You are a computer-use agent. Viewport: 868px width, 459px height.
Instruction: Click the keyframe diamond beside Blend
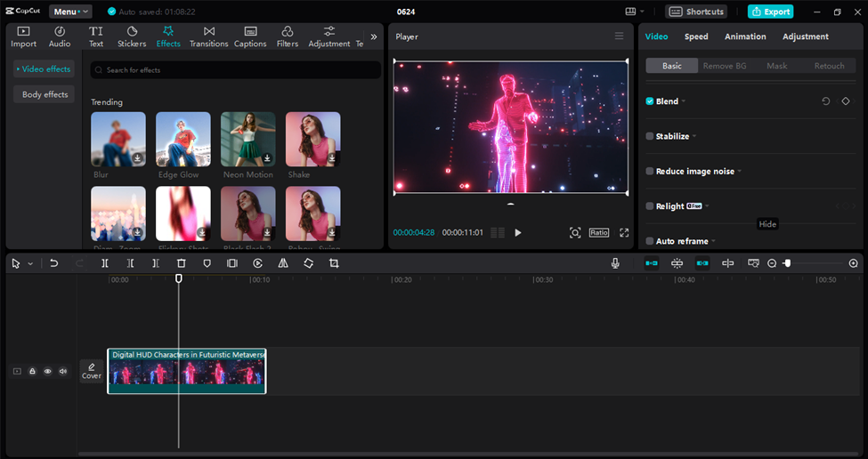(x=846, y=101)
